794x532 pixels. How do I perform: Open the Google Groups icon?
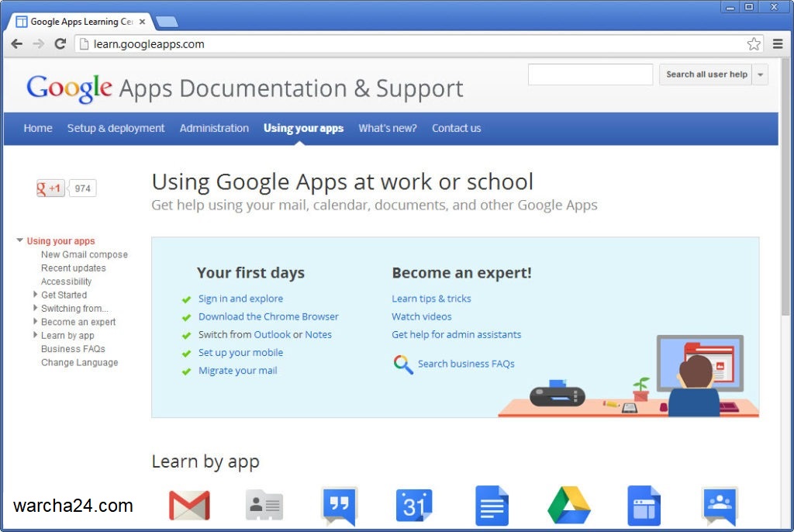(720, 506)
